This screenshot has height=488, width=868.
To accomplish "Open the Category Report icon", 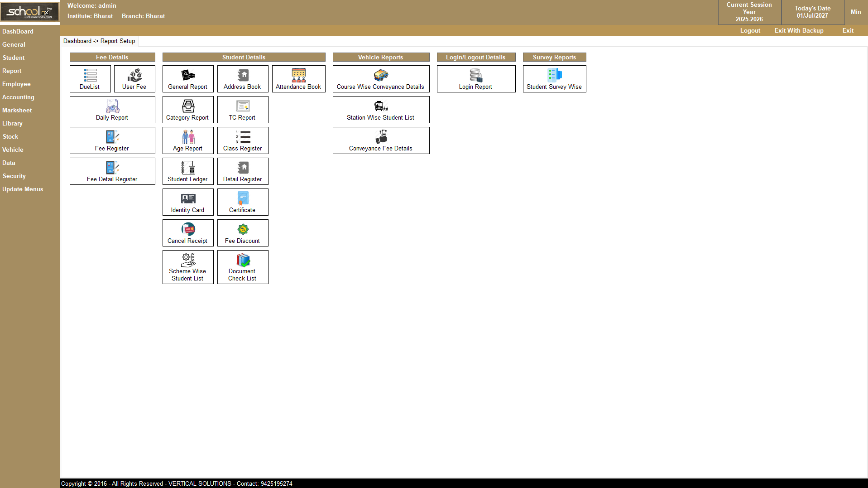I will click(x=188, y=106).
